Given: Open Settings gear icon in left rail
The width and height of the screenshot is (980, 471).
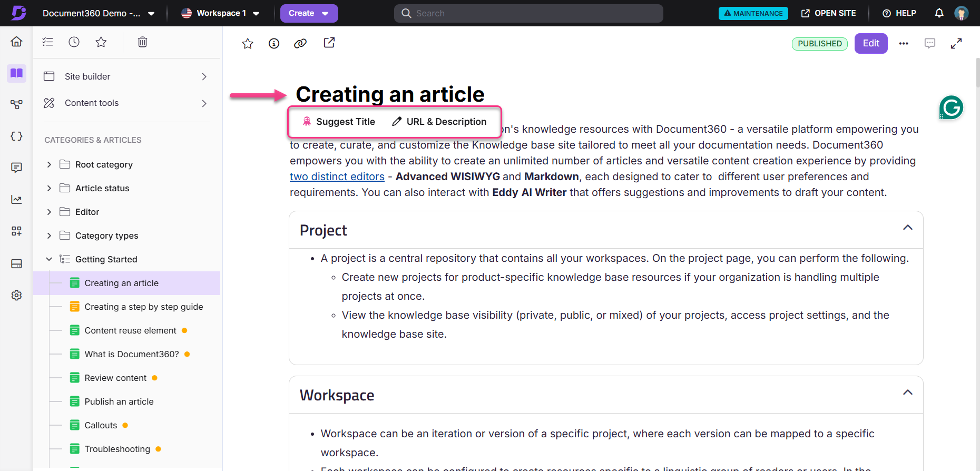Looking at the screenshot, I should click(x=16, y=295).
